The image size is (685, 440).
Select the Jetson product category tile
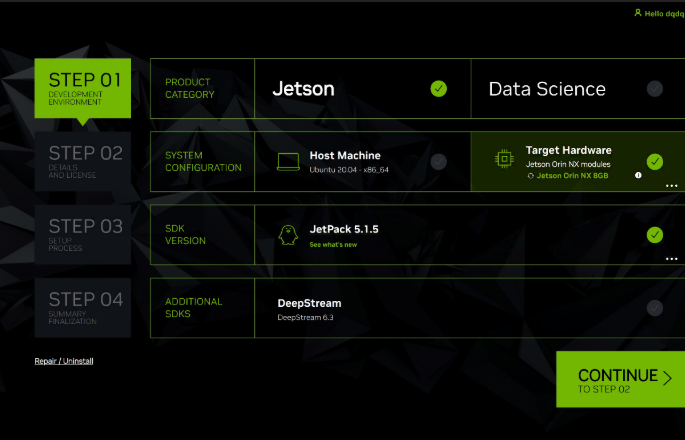click(363, 89)
